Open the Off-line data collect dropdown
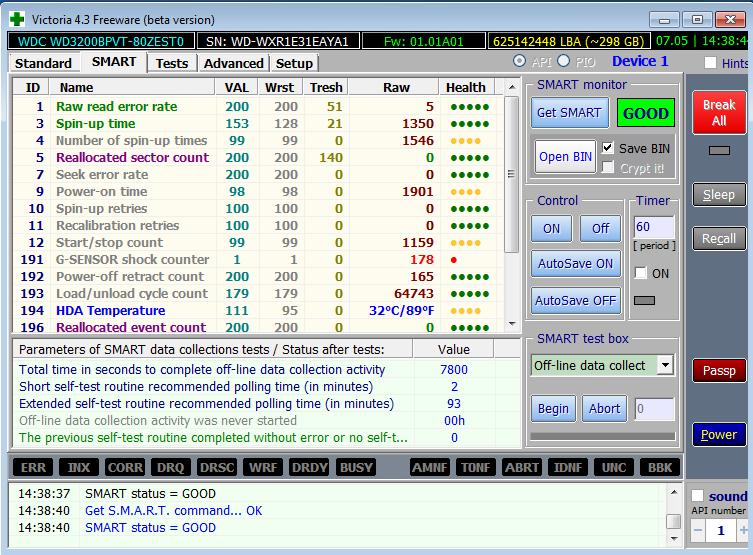This screenshot has height=555, width=753. click(666, 365)
